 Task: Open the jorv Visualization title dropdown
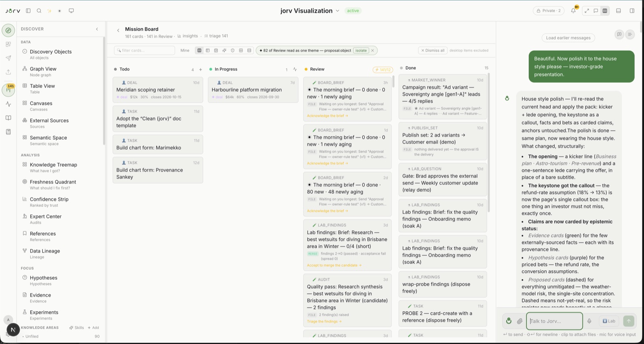pyautogui.click(x=310, y=11)
